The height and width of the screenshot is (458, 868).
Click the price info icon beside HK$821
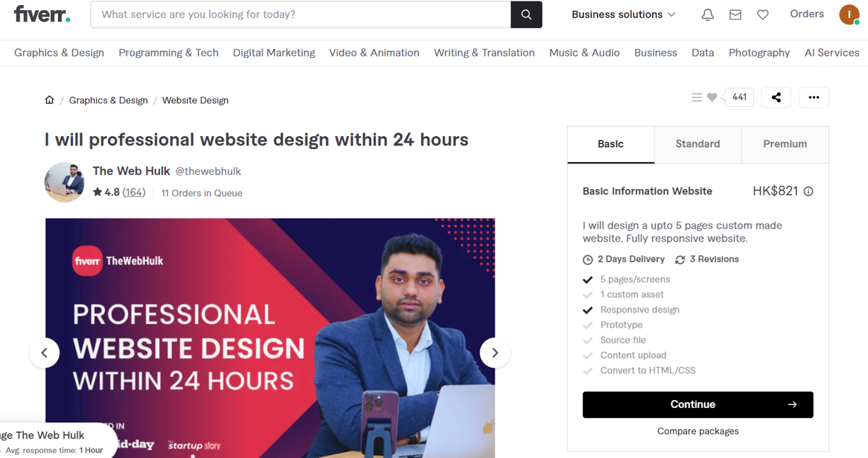[x=809, y=192]
